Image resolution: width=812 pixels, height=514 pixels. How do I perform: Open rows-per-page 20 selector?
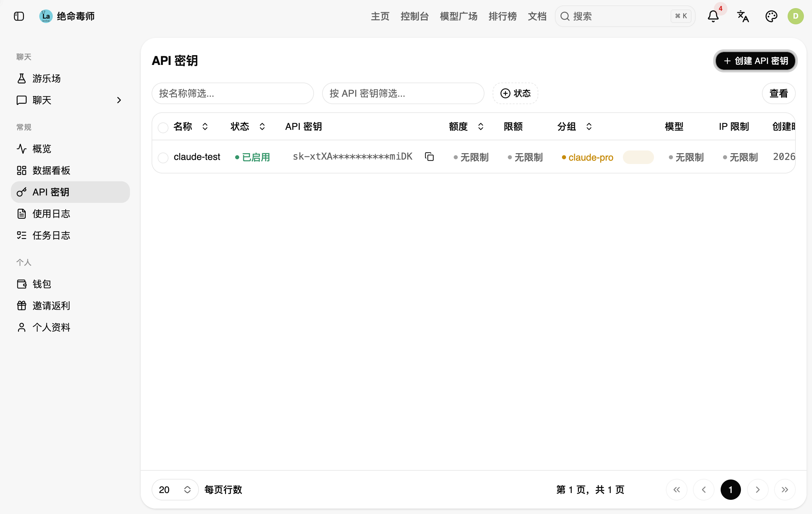coord(175,490)
